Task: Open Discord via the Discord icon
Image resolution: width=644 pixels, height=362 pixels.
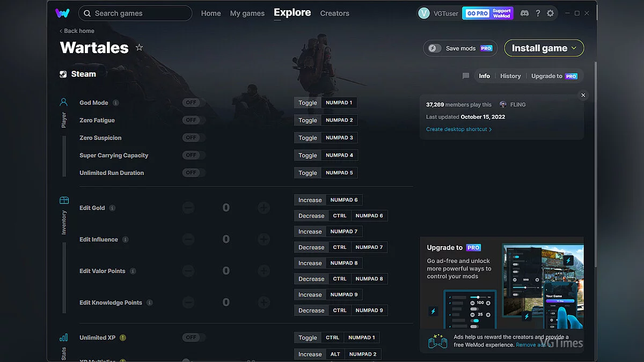Action: (x=524, y=13)
